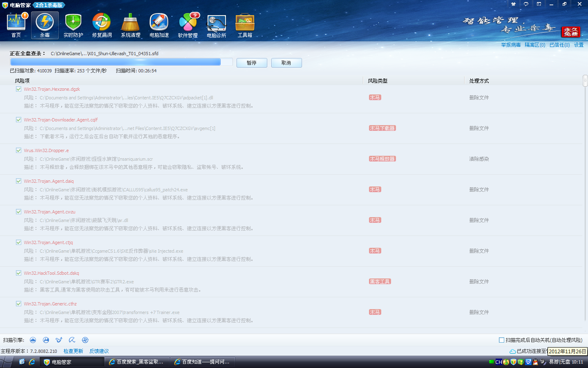The width and height of the screenshot is (588, 368).
Task: Click the Internet Explorer quick launch icon
Action: (x=32, y=362)
